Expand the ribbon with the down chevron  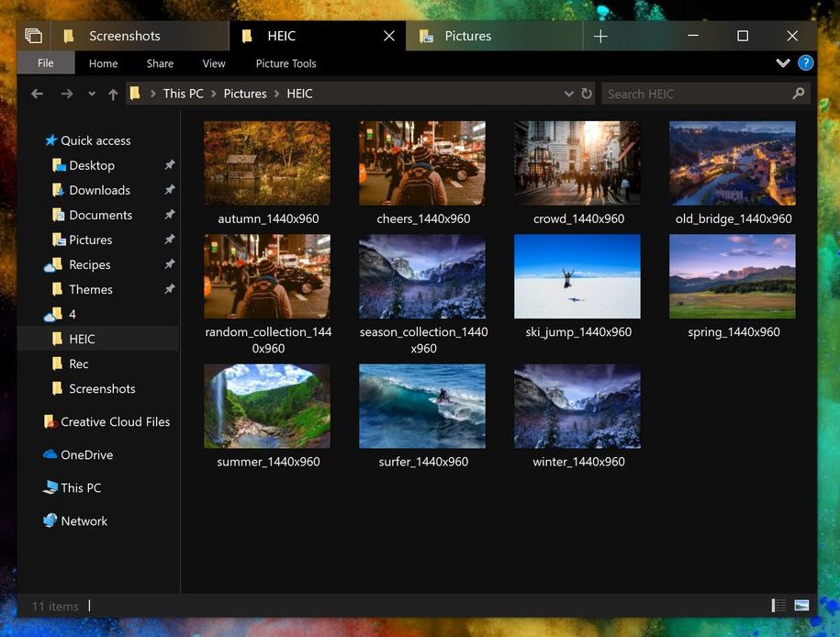point(782,63)
